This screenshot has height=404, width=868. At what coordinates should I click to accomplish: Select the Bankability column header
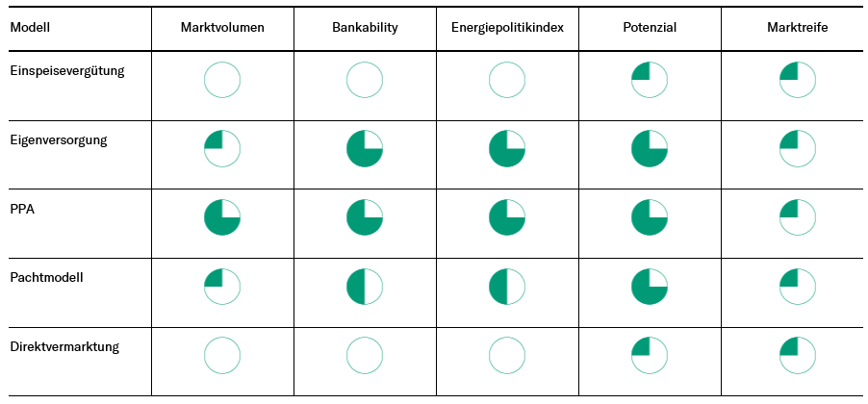coord(365,28)
